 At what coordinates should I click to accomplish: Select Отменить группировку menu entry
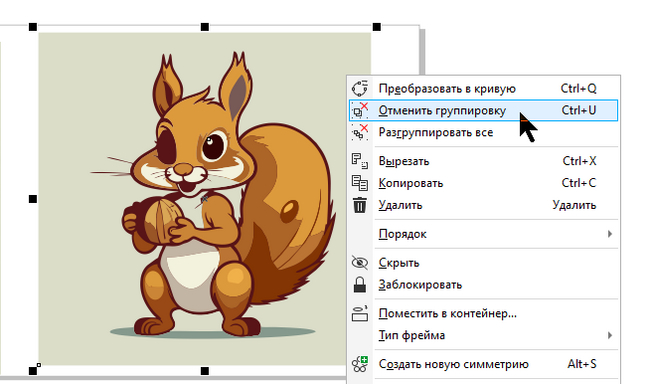click(483, 110)
